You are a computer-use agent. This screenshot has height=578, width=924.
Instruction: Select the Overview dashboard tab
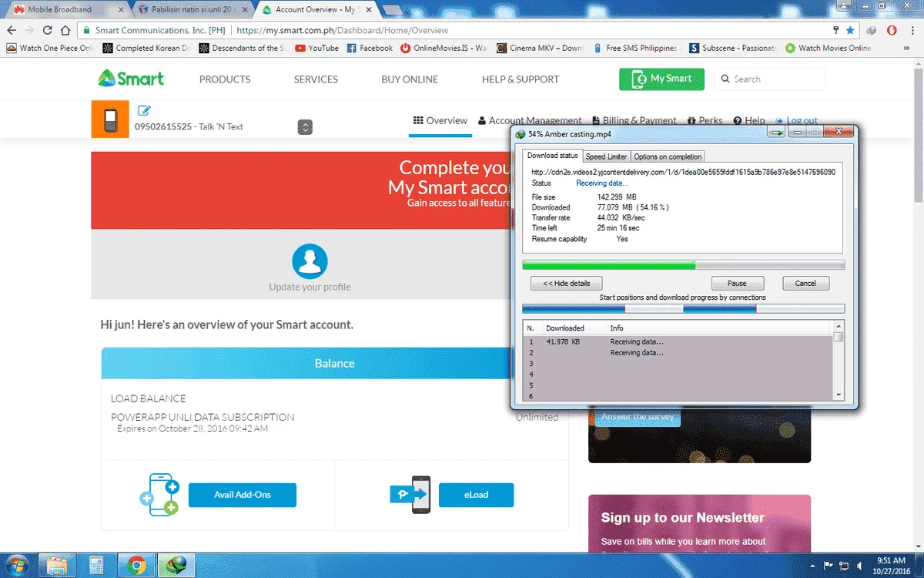tap(440, 120)
